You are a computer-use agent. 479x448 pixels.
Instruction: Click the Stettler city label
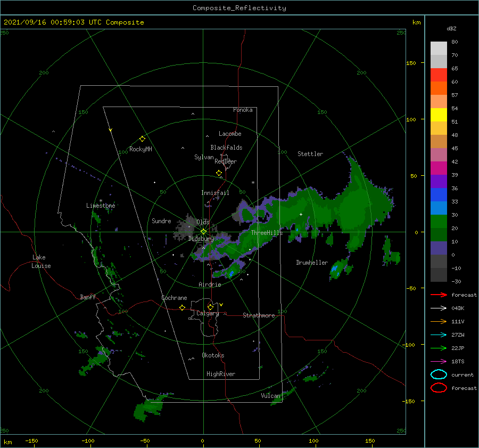pyautogui.click(x=310, y=154)
